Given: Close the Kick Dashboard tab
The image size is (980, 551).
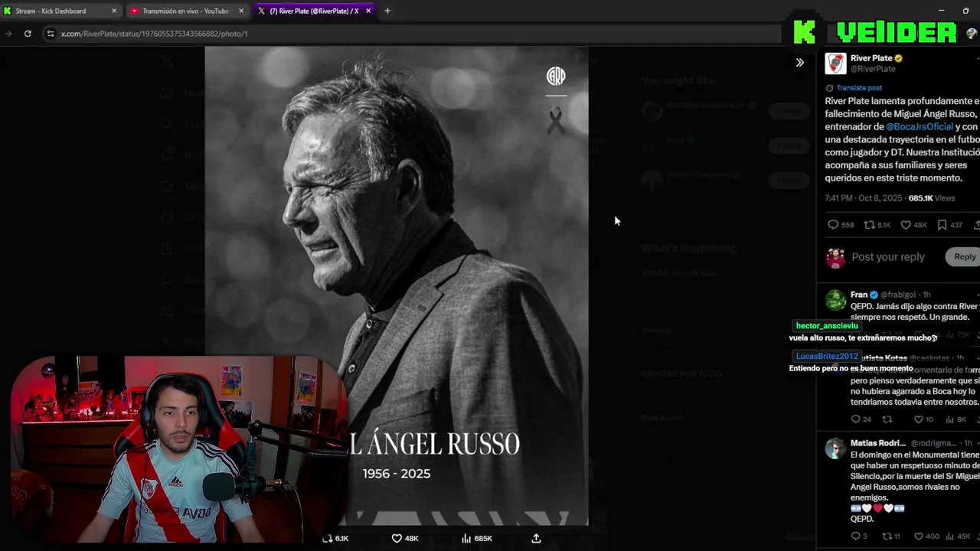Looking at the screenshot, I should point(114,11).
